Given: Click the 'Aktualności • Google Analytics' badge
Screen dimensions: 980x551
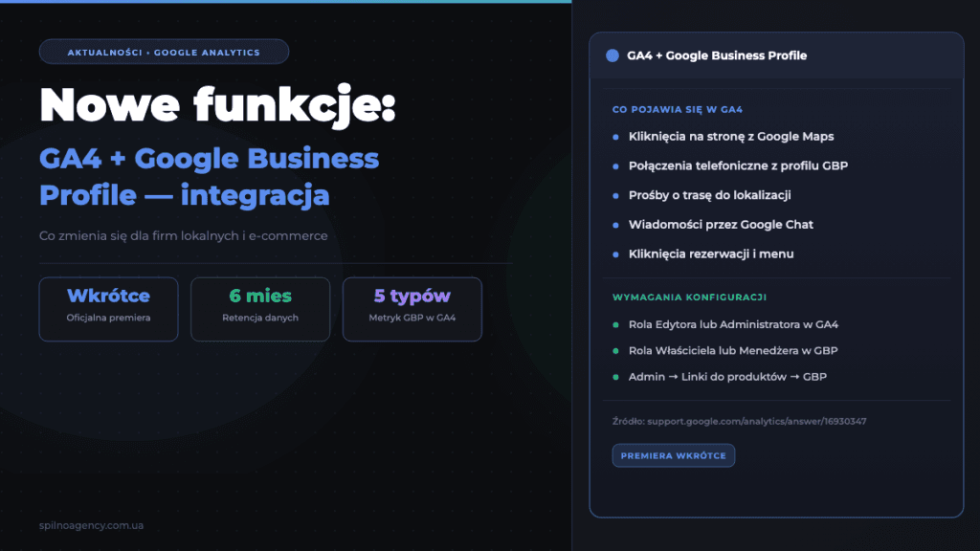Looking at the screenshot, I should coord(164,52).
